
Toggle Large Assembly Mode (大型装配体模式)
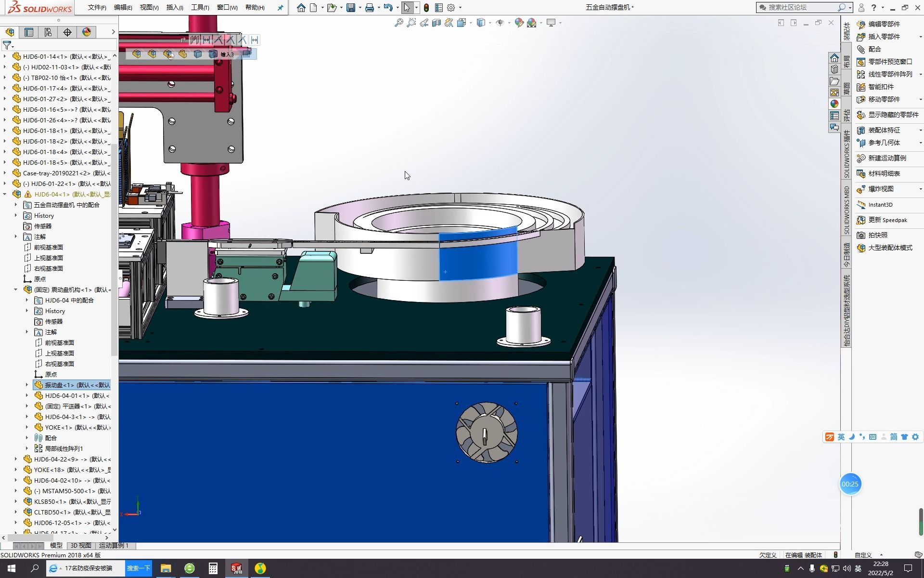(x=890, y=248)
